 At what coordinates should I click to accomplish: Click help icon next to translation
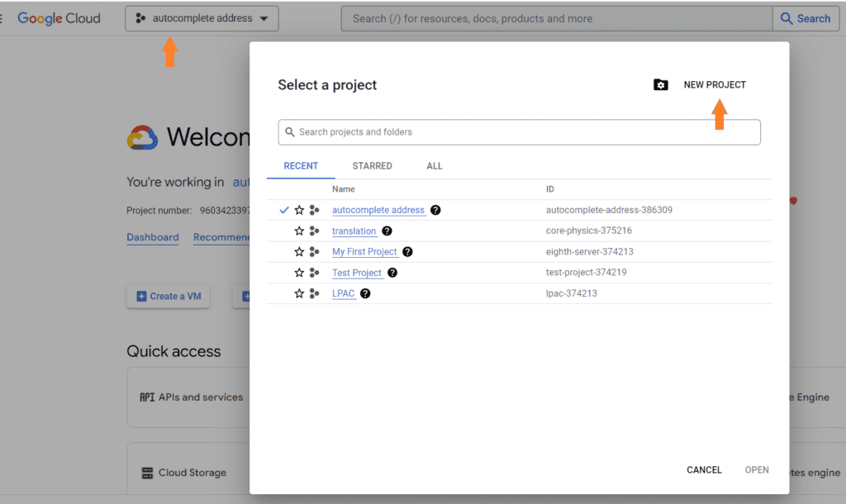(x=387, y=231)
